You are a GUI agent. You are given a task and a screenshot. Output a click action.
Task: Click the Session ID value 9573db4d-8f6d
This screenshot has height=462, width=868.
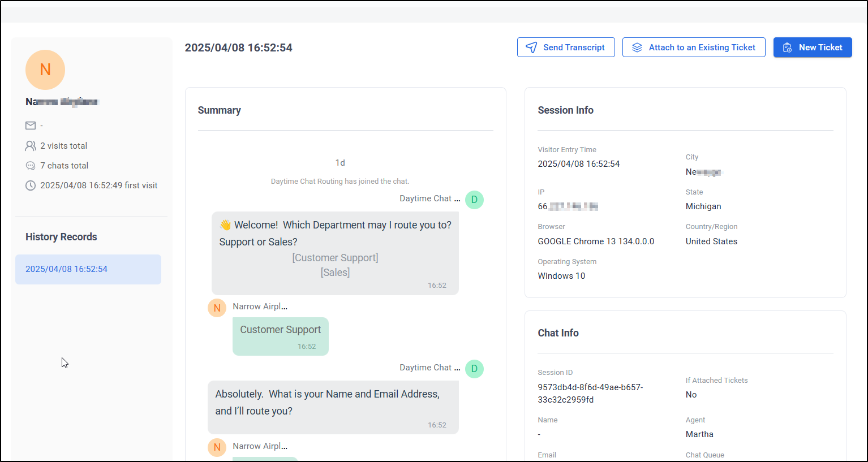pos(590,394)
